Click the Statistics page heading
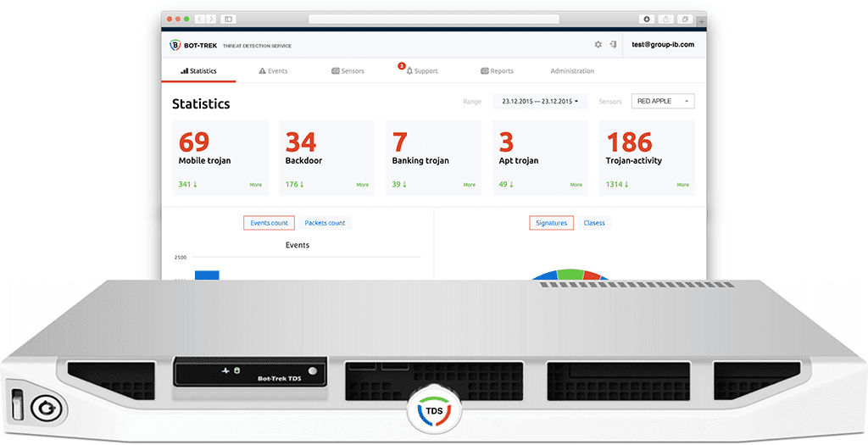The image size is (868, 445). coord(201,103)
